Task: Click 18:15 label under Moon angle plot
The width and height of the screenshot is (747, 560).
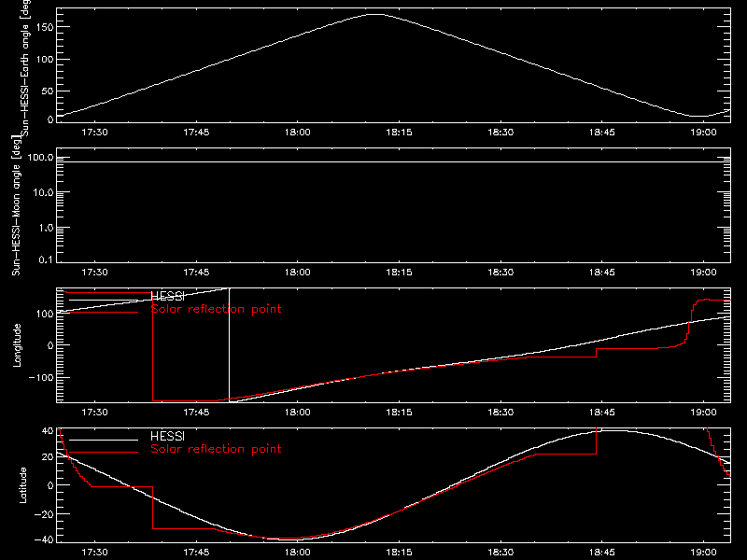Action: [x=400, y=273]
